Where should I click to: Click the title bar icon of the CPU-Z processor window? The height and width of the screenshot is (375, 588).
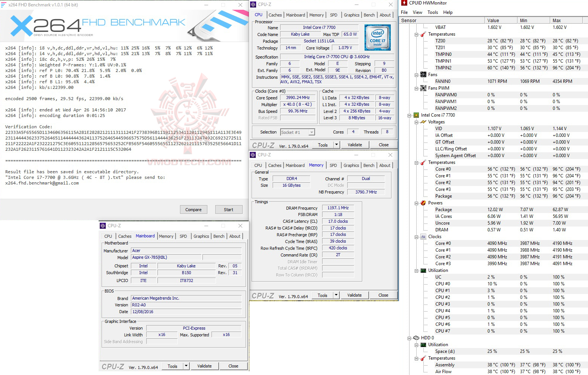tap(253, 4)
